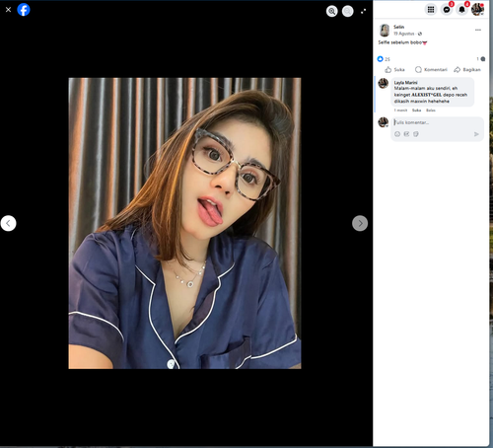The height and width of the screenshot is (448, 493).
Task: Like the post with Suka
Action: [x=394, y=70]
